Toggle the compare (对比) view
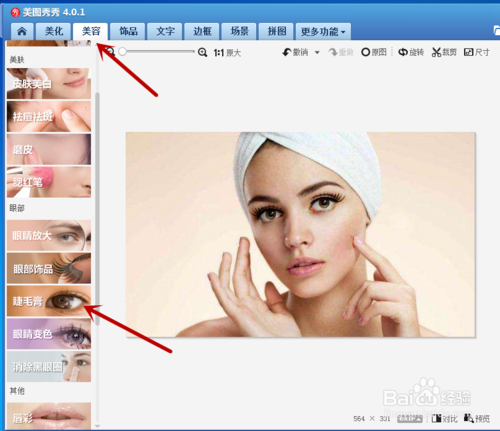This screenshot has width=500, height=431. 444,418
